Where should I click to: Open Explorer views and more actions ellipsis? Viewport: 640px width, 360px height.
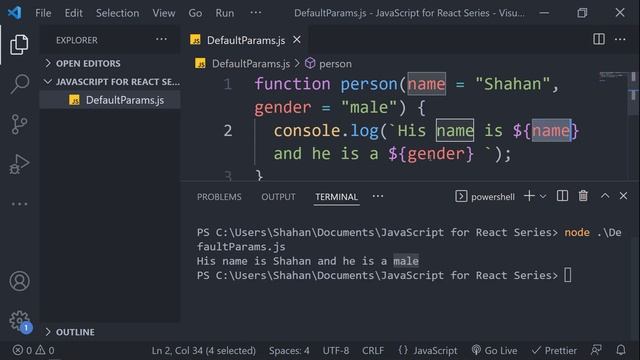[161, 40]
